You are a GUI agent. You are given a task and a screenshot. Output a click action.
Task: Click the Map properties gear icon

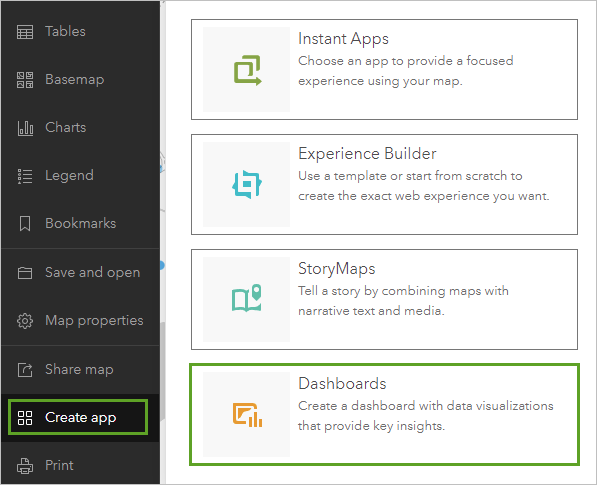[25, 321]
